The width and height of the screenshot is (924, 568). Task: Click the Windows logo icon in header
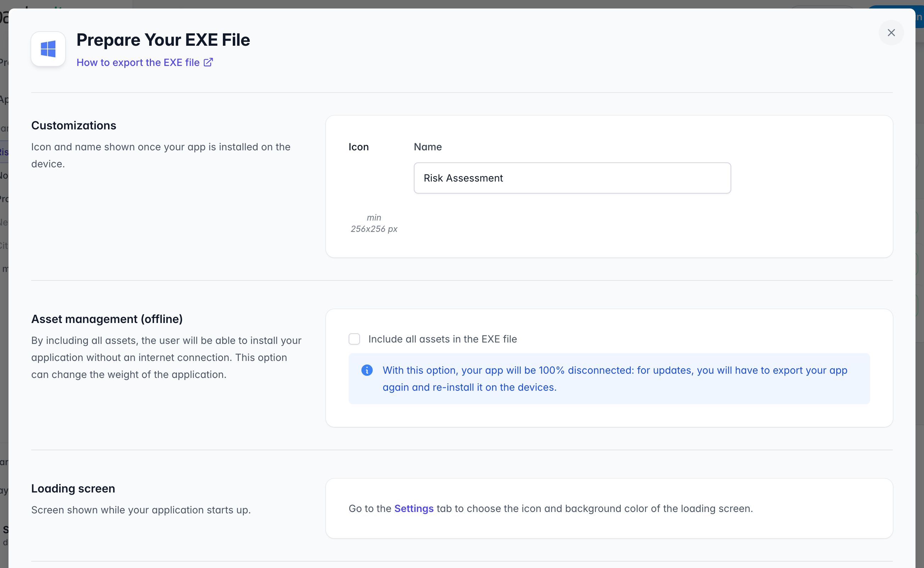[x=48, y=49]
